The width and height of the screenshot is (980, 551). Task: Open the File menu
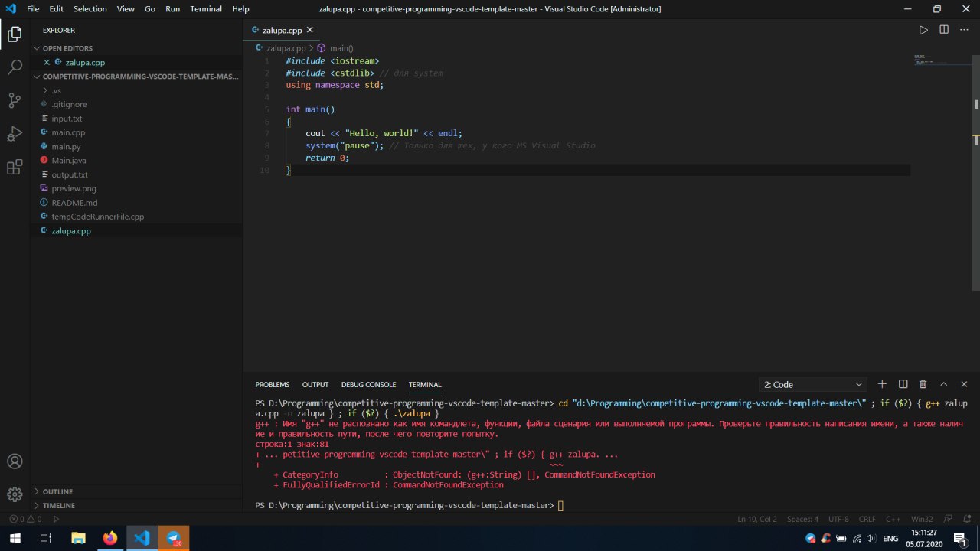33,9
